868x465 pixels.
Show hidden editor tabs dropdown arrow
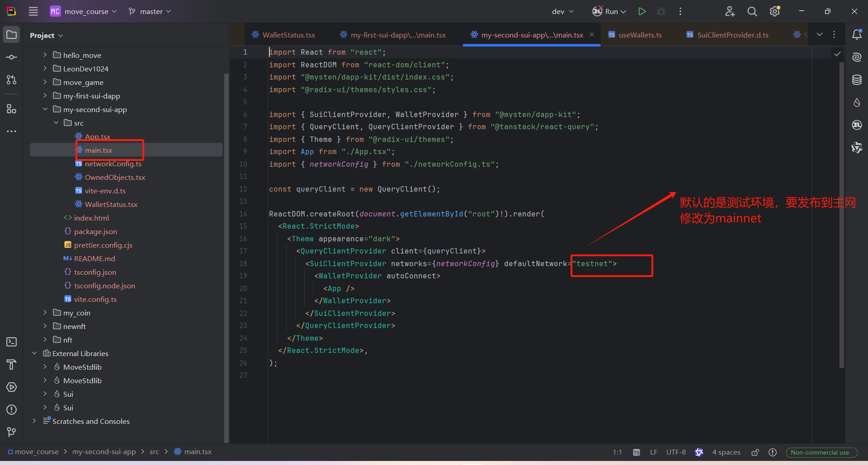(820, 34)
